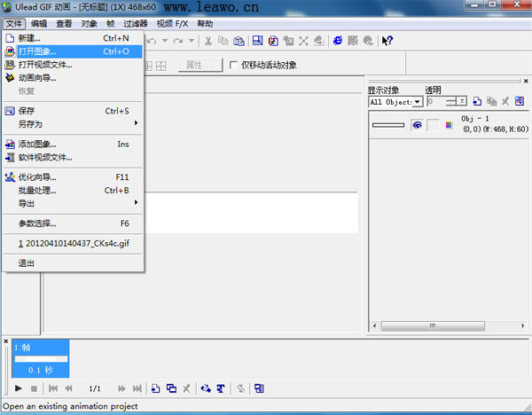
Task: Choose 打开视频文件... from File menu
Action: pos(73,65)
